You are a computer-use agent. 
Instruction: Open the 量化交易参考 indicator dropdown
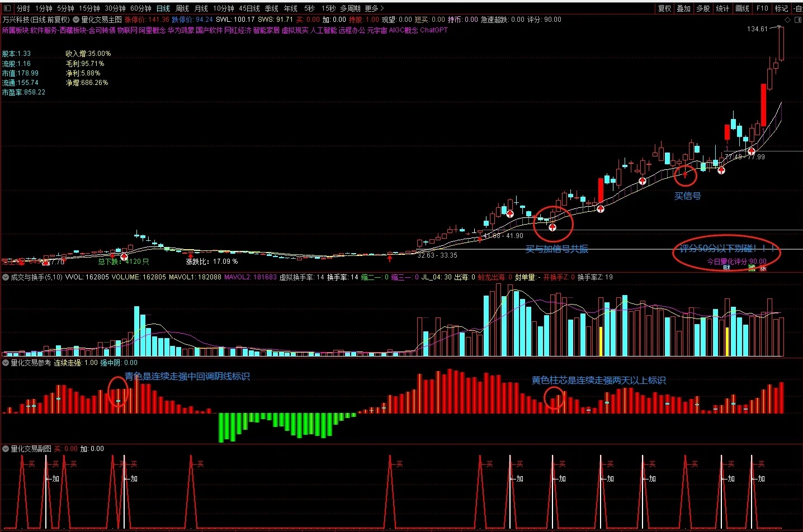point(6,363)
